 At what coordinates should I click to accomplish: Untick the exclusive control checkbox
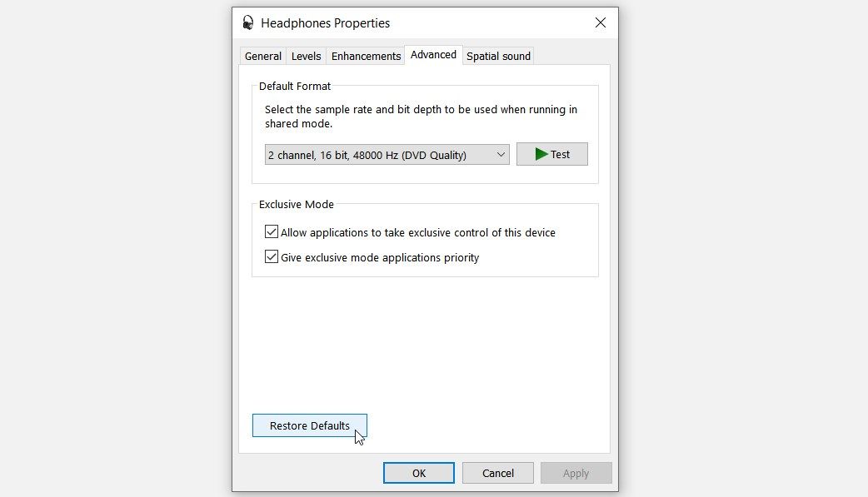tap(272, 232)
